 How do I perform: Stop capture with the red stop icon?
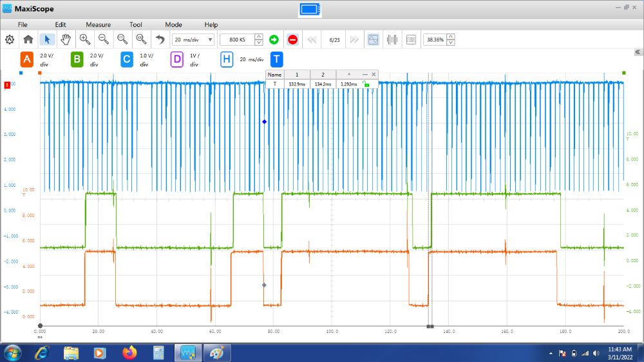pyautogui.click(x=292, y=39)
